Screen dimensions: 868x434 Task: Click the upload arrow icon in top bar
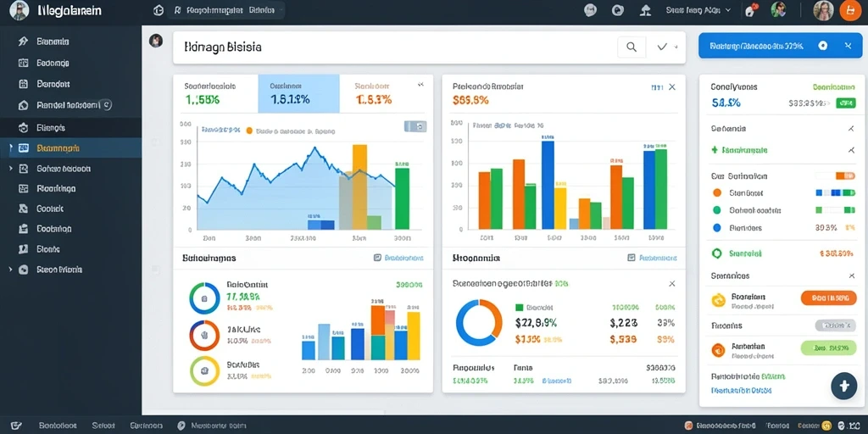[645, 10]
